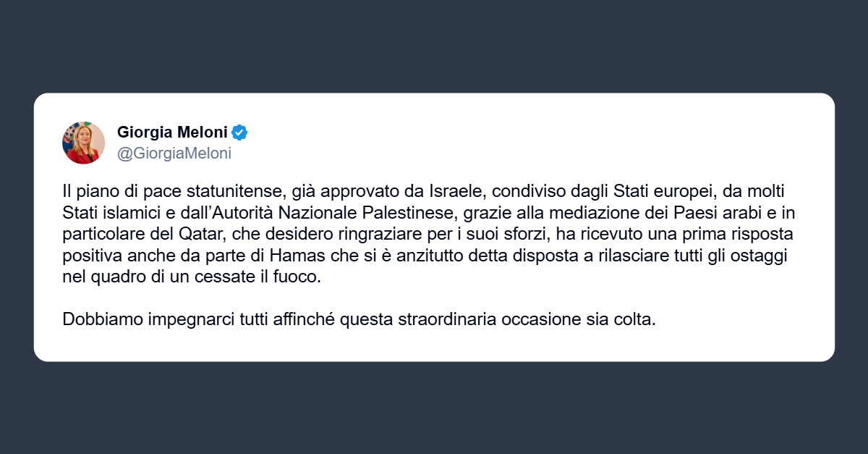Click the @GiorgiaMeloni handle
Screen dimensions: 868x454
(174, 153)
